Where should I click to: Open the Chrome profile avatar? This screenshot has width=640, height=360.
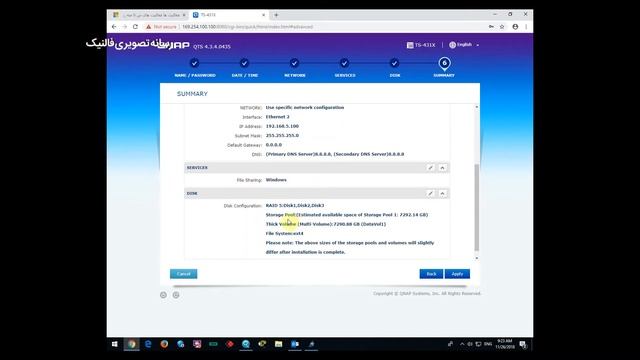tap(515, 27)
